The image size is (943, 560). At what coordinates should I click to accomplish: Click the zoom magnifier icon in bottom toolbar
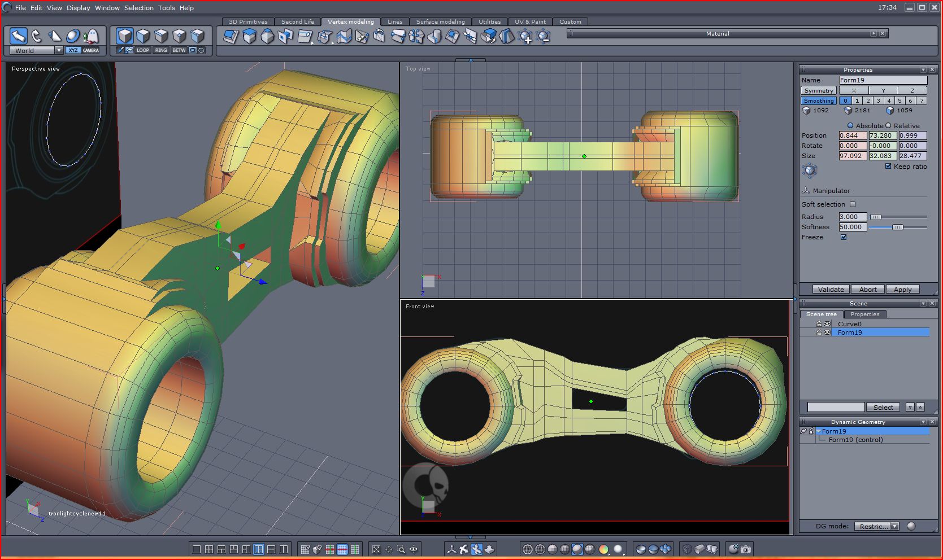(x=401, y=549)
